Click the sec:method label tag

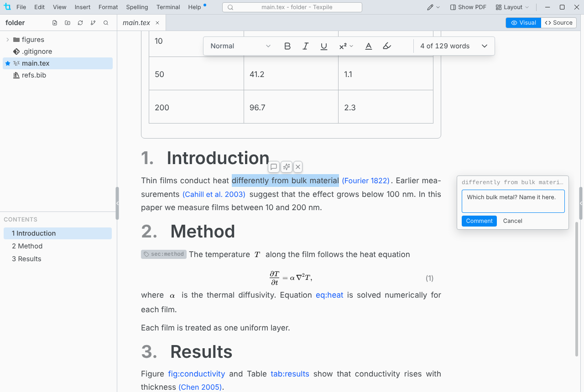(164, 254)
